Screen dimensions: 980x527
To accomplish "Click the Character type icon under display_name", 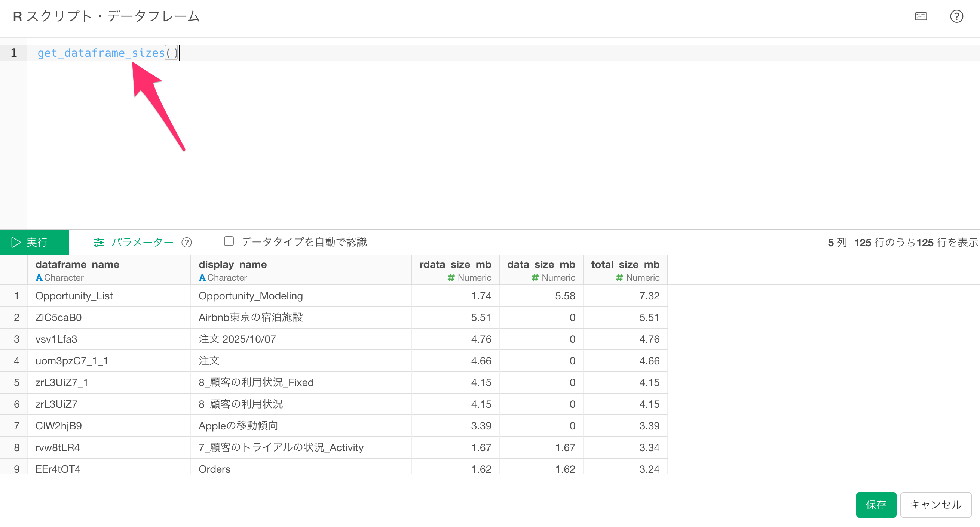I will click(x=202, y=278).
